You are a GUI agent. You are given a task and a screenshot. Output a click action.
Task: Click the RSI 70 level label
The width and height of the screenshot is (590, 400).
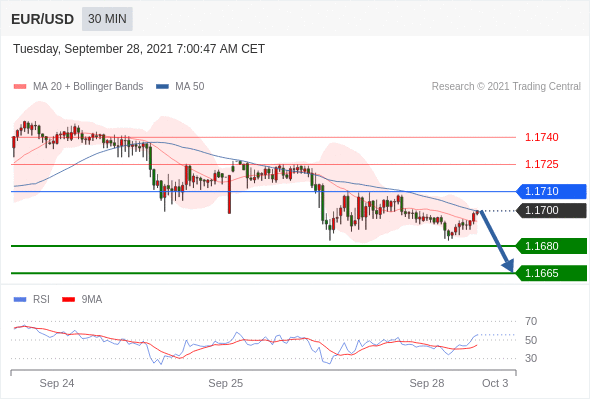[531, 321]
